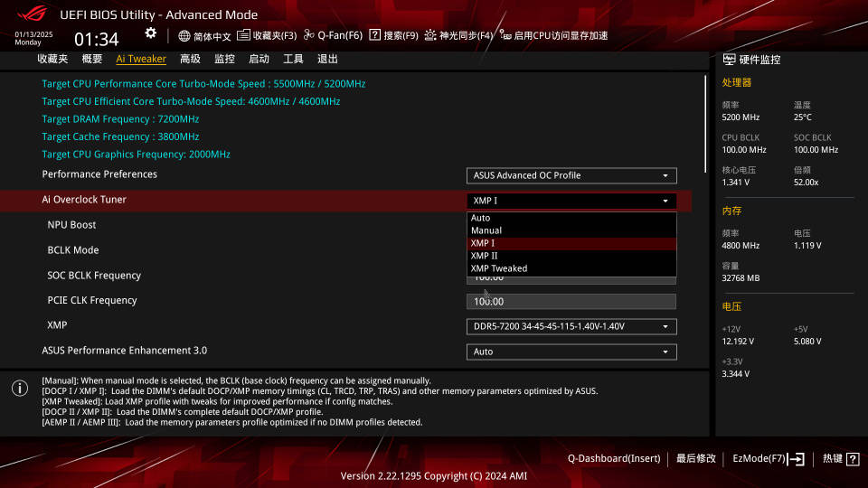
Task: Open the hotkeys question mark icon
Action: [853, 459]
